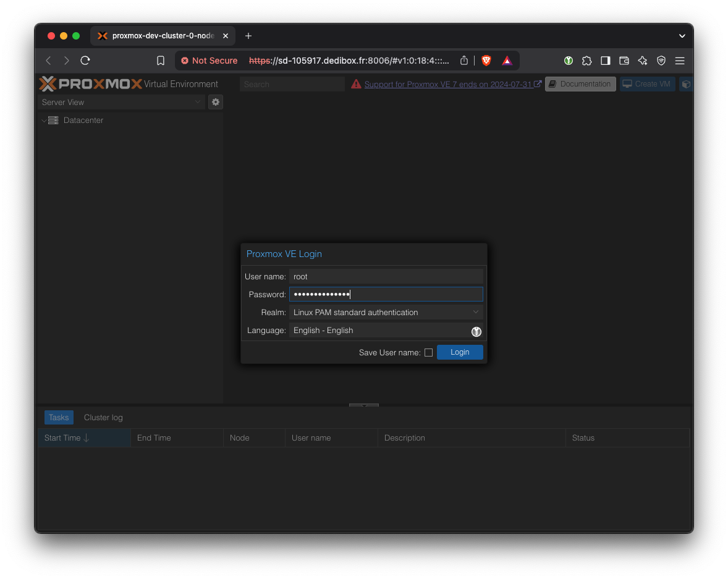Open the Proxmox VE 7 support link
The height and width of the screenshot is (579, 728).
tap(447, 84)
